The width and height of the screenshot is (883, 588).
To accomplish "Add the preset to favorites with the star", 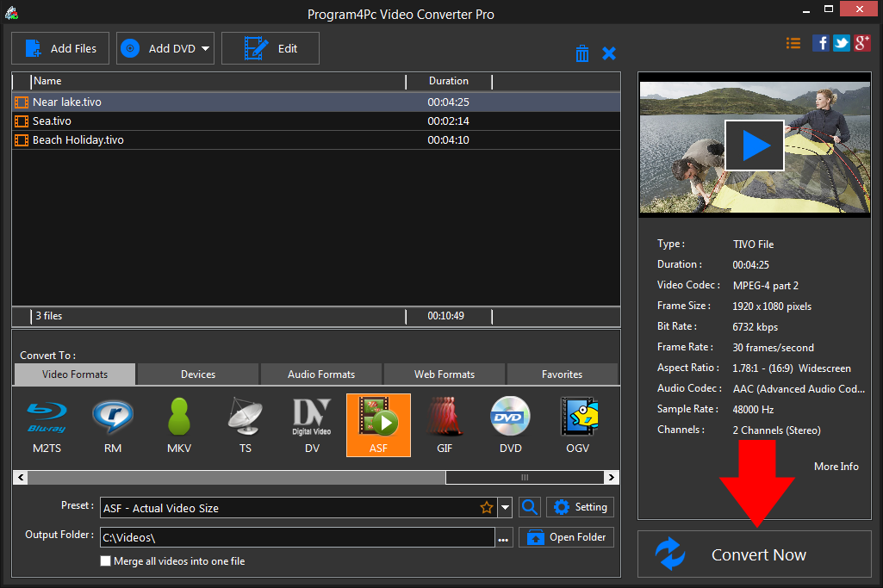I will coord(487,508).
